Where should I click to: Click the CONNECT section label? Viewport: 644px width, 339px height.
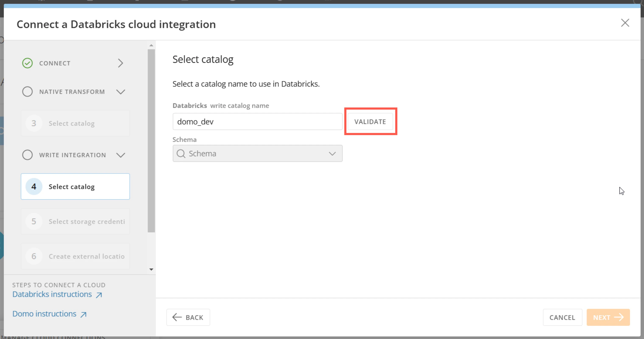[55, 63]
